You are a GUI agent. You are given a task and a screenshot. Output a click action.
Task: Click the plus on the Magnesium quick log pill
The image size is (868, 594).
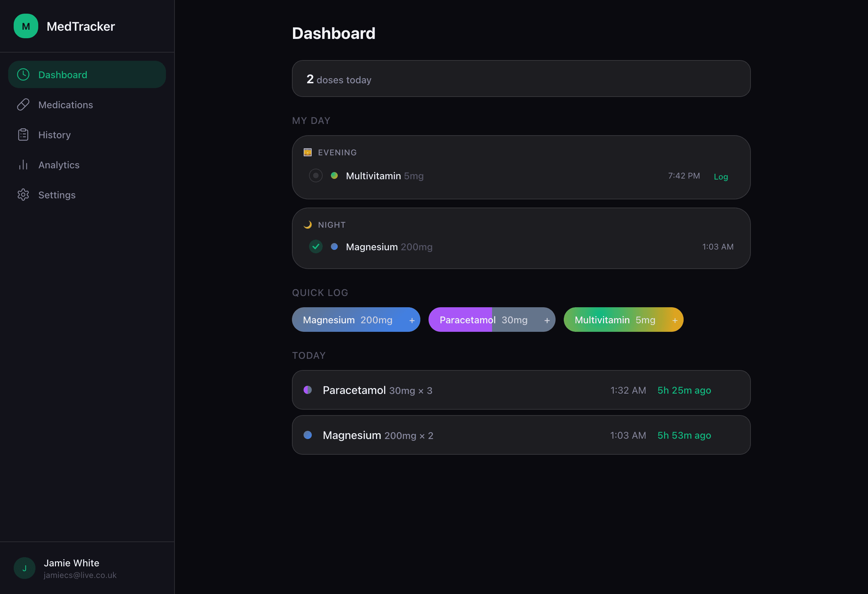click(x=411, y=320)
